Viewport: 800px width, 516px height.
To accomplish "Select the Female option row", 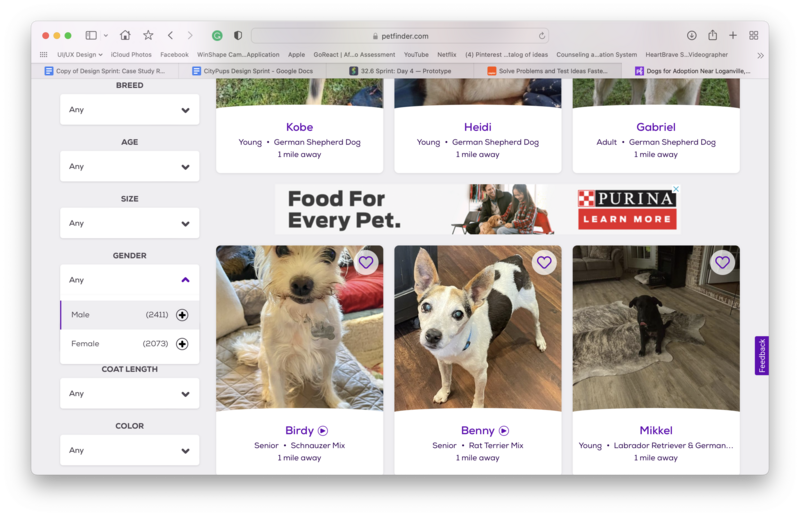I will click(130, 344).
